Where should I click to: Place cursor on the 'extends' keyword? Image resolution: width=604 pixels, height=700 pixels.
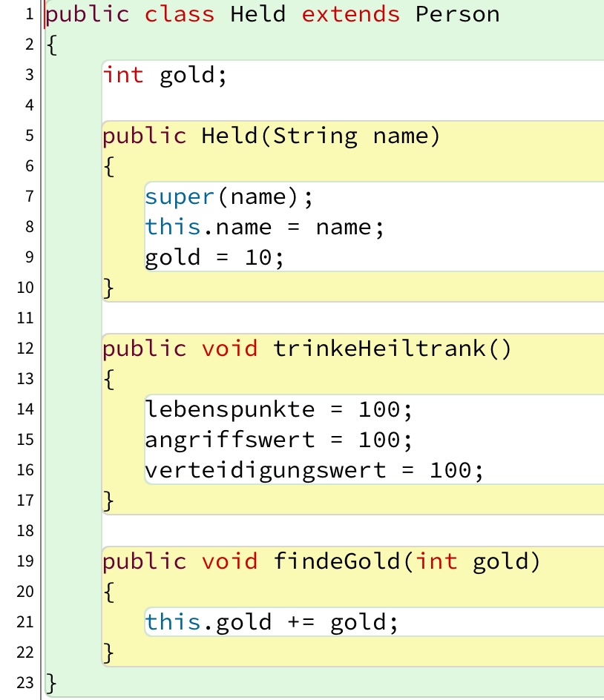350,14
